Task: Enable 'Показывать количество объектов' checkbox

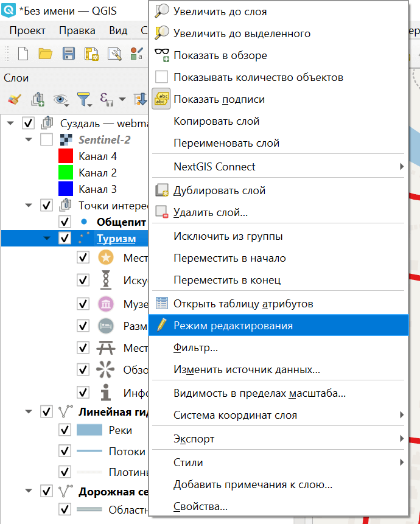Action: click(x=162, y=77)
